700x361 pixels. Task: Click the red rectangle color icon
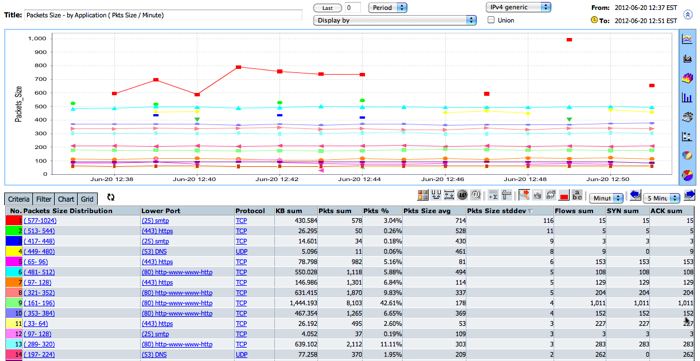pyautogui.click(x=563, y=195)
